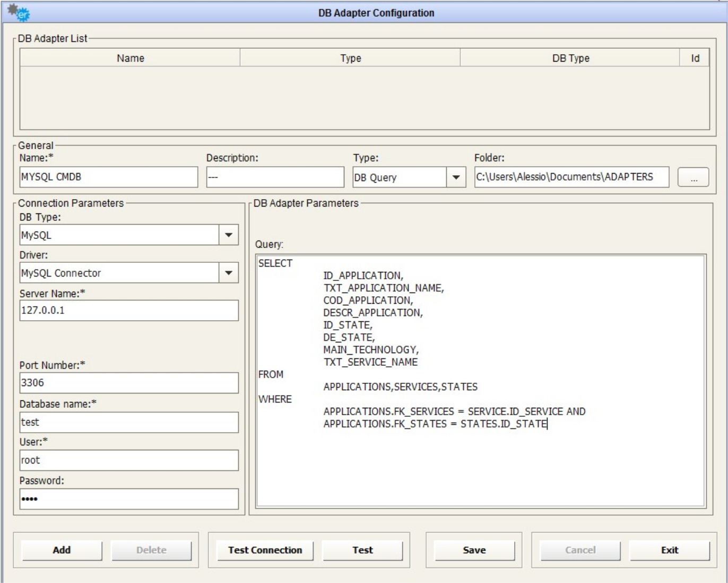Exit the DB Adapter Configuration dialog
Screen dimensions: 728x583
tap(669, 550)
